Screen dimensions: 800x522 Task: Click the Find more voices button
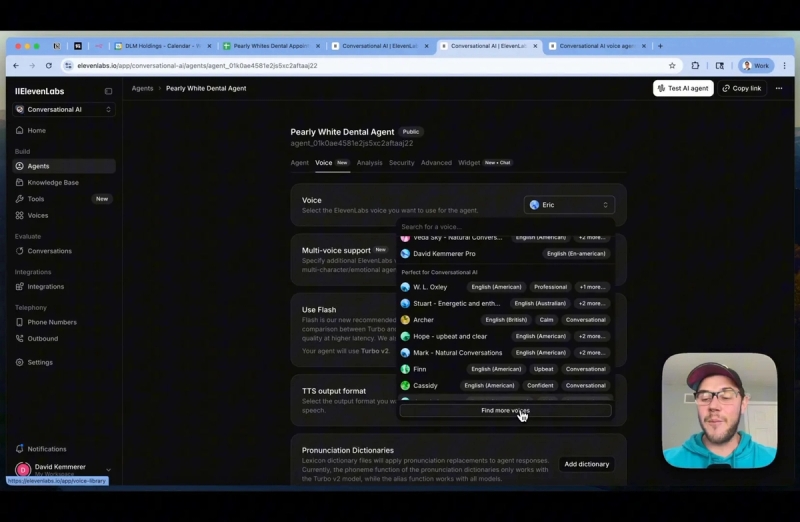(505, 410)
